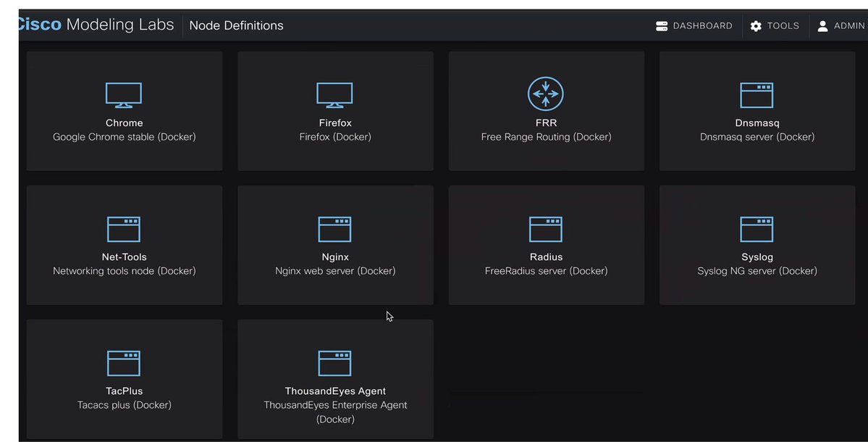This screenshot has width=868, height=442.
Task: Click 'Free Range Routing (Docker)' description
Action: 546,137
